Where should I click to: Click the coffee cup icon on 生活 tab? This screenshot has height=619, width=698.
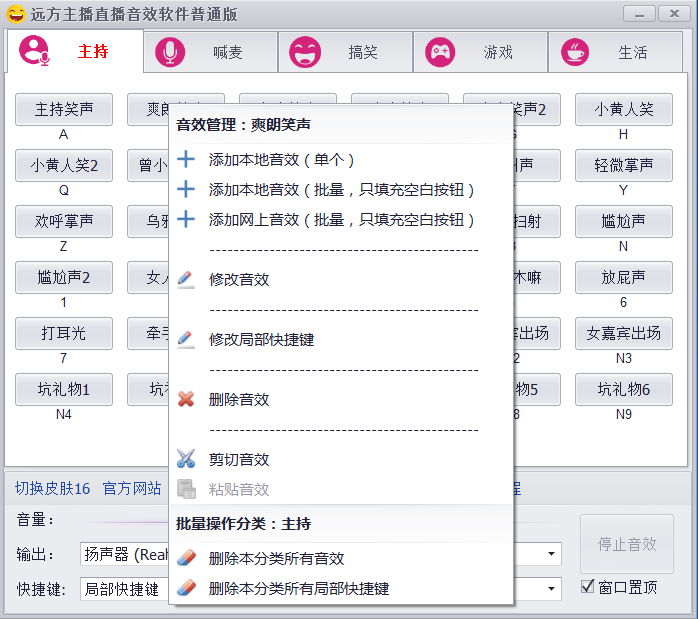click(x=575, y=52)
